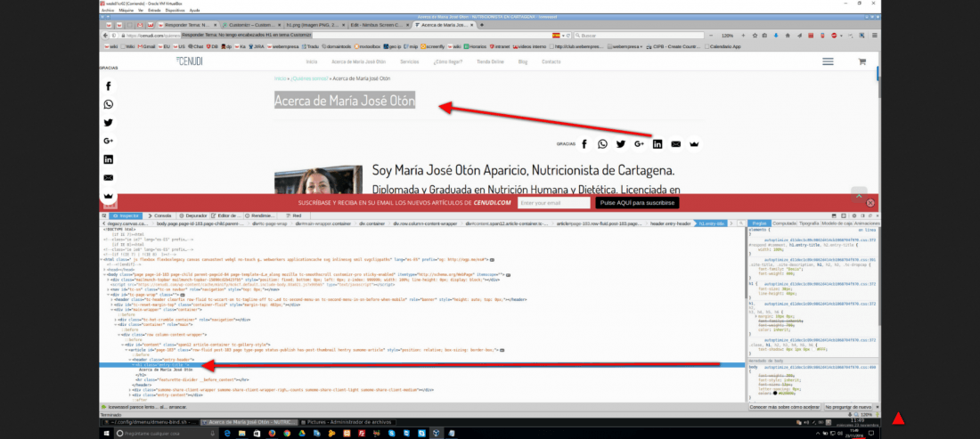Image resolution: width=980 pixels, height=439 pixels.
Task: Close the red subscription bar
Action: point(870,203)
